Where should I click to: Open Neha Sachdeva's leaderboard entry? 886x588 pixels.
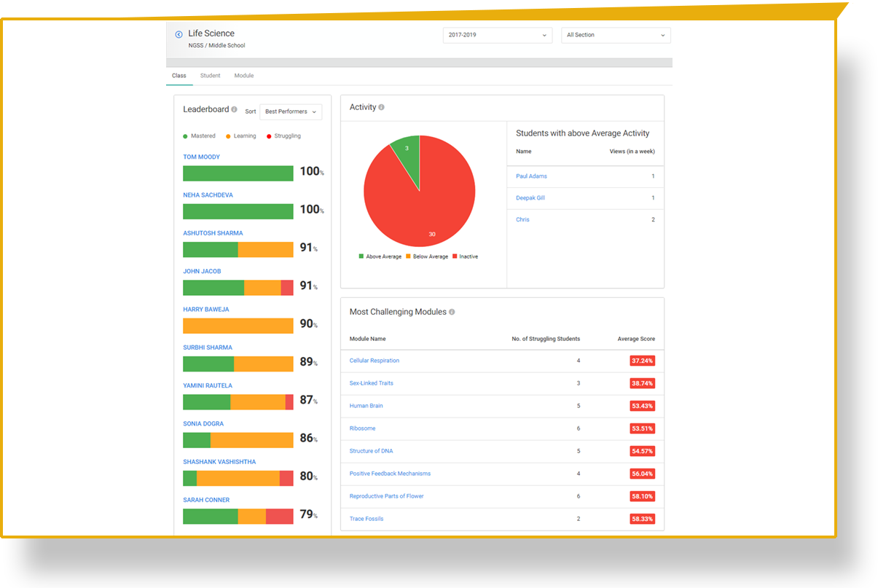click(x=208, y=195)
